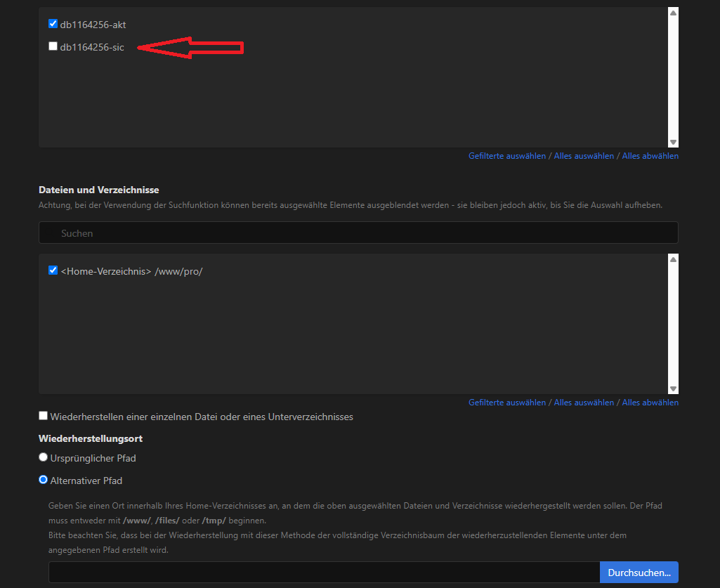Uncheck the Home-Verzeichnis /www/pro/ checkbox
720x588 pixels.
[53, 270]
